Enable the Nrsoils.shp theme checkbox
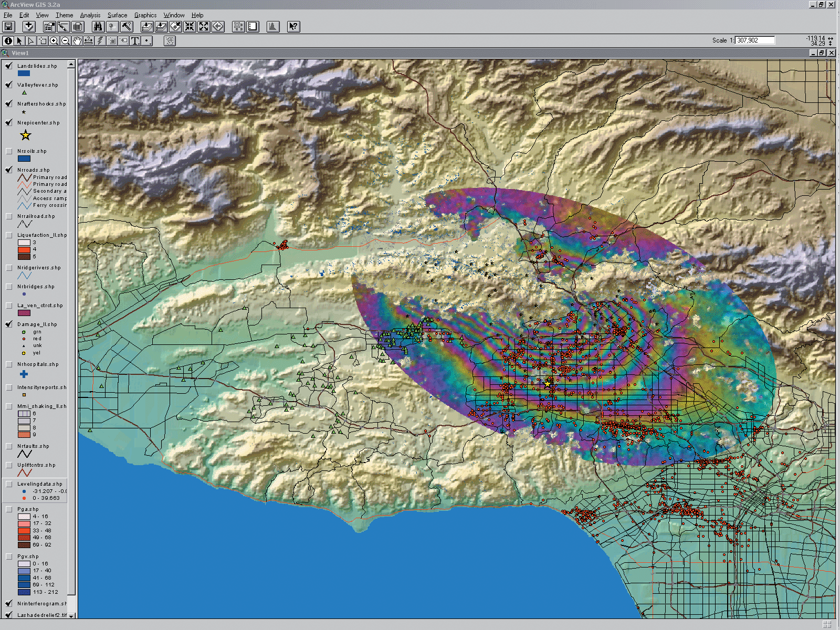Image resolution: width=840 pixels, height=630 pixels. [9, 151]
